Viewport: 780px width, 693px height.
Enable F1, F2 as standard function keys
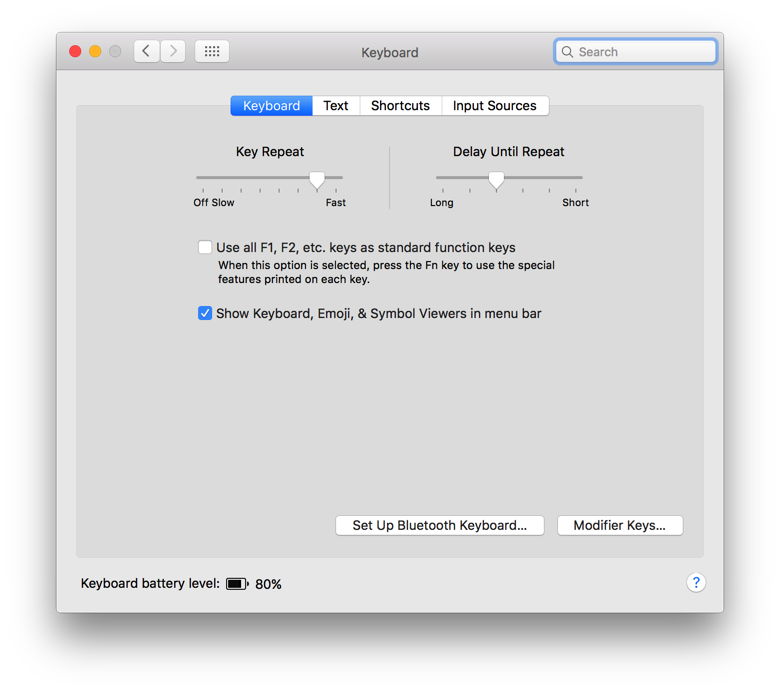tap(205, 247)
